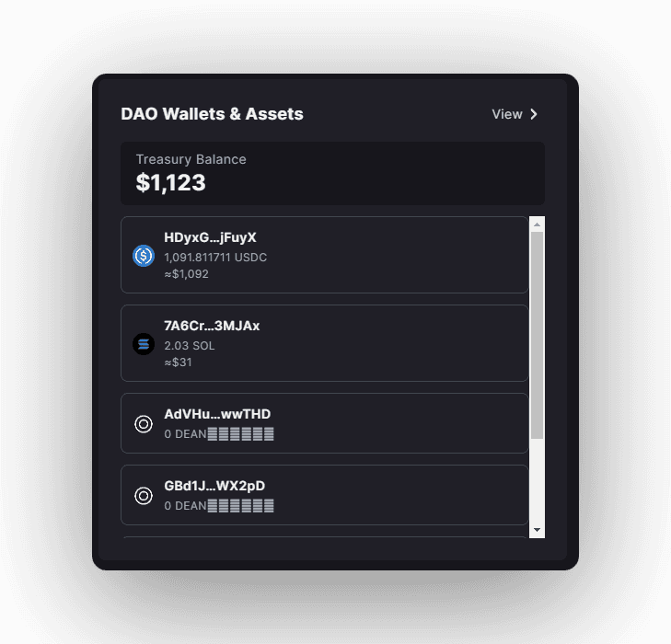Open the GBd1J…WX2pD wallet address
Screen dimensions: 671x644
214,486
